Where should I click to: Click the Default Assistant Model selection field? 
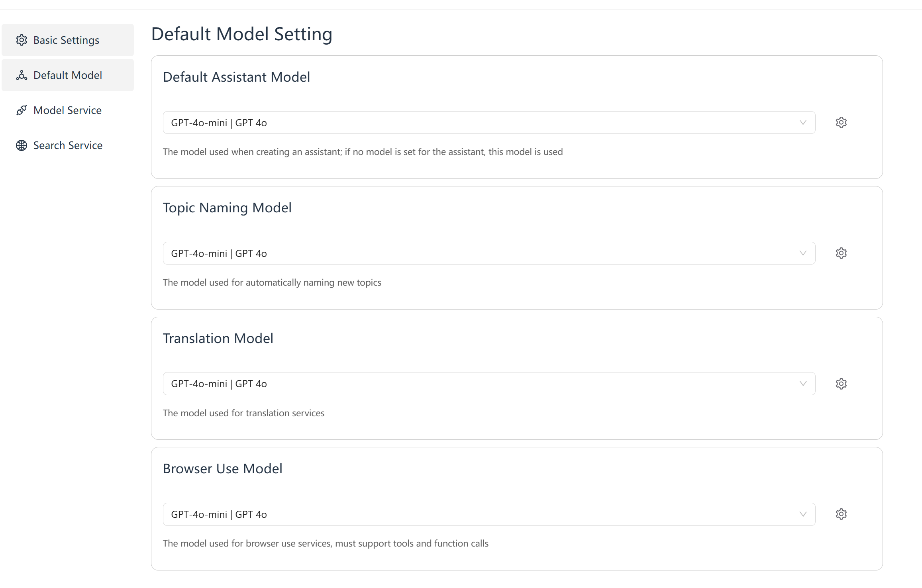click(x=489, y=123)
